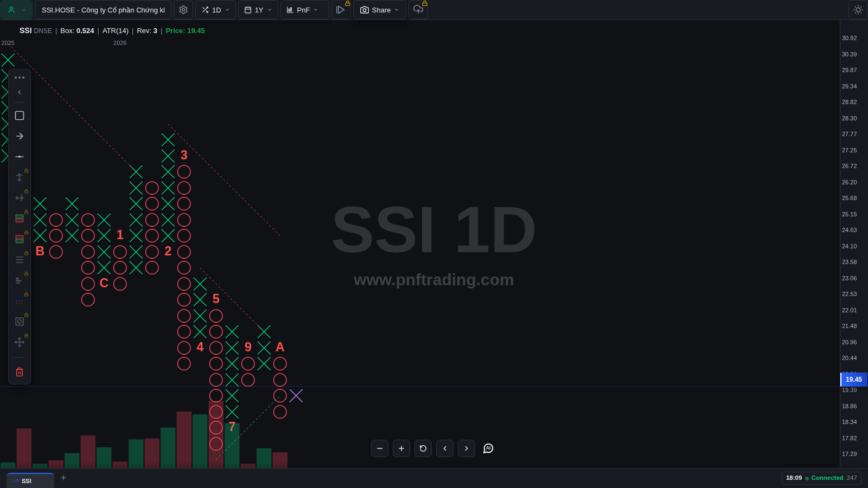
Task: Open the user account menu
Action: 16,10
